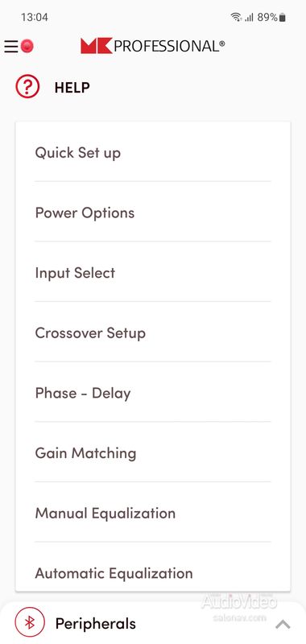The image size is (306, 644).
Task: Open Crossover Setup help
Action: click(x=153, y=332)
